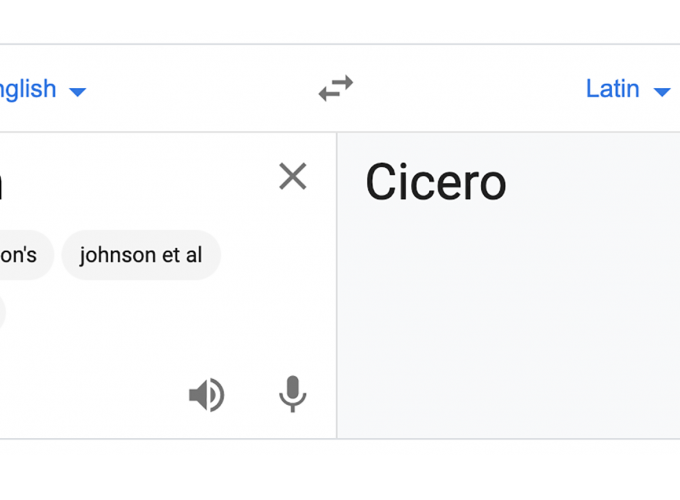The height and width of the screenshot is (500, 680).
Task: Choose the 'johnson et al' suggestion chip
Action: click(141, 255)
